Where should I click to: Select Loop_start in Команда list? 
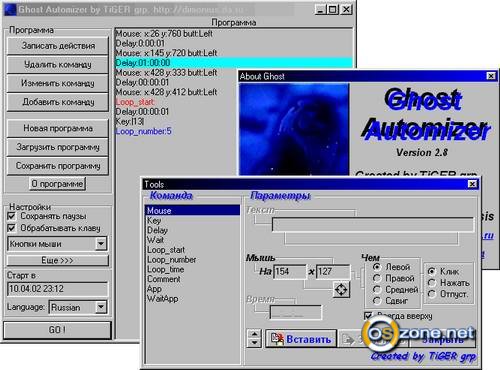[192, 250]
